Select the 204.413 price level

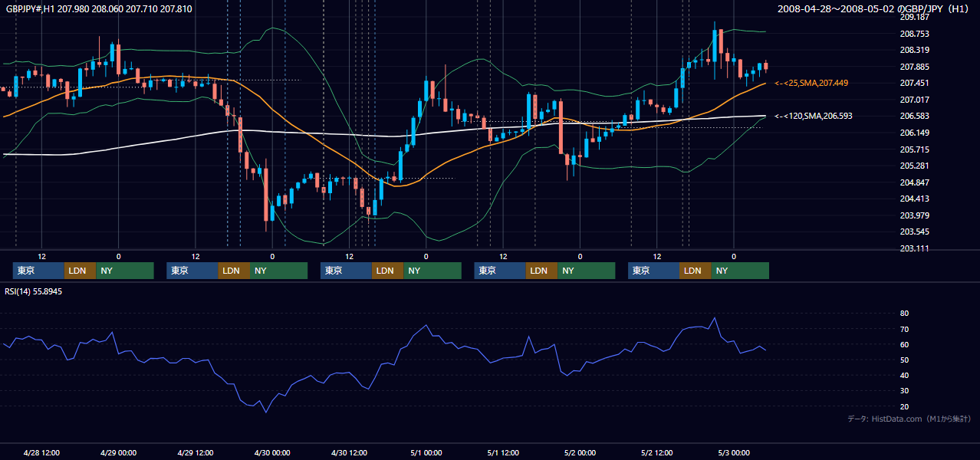tap(914, 199)
